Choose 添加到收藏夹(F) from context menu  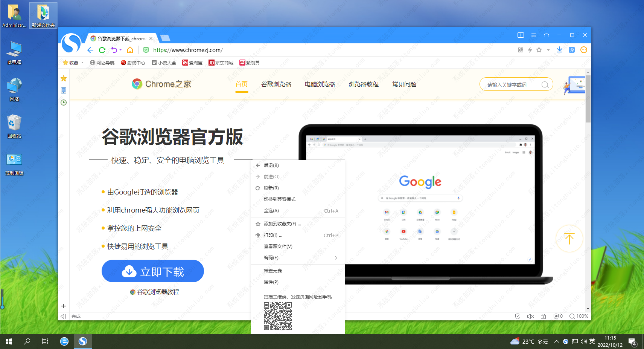click(298, 224)
